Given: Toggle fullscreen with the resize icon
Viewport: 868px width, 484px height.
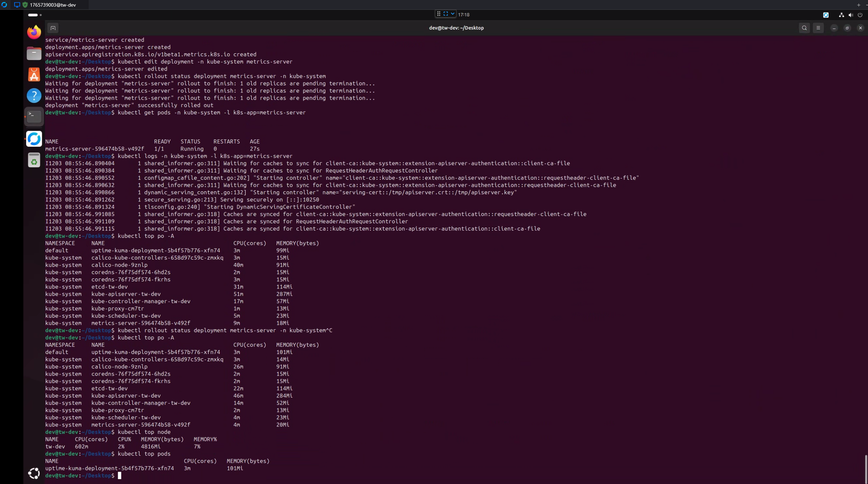Looking at the screenshot, I should tap(446, 14).
